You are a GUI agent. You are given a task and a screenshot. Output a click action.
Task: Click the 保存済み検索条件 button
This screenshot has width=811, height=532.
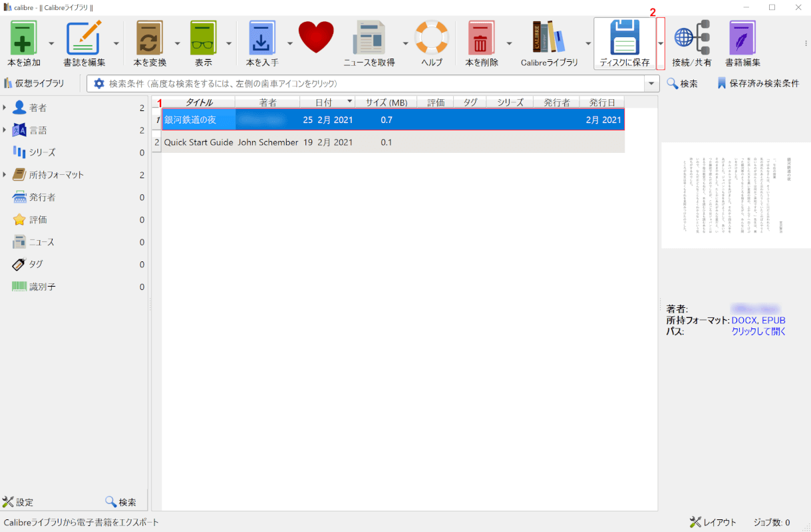click(758, 84)
